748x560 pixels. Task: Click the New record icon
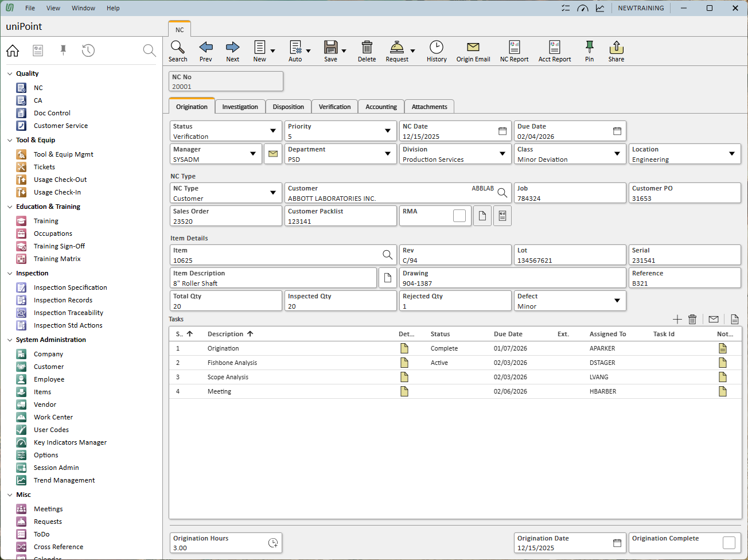coord(260,47)
